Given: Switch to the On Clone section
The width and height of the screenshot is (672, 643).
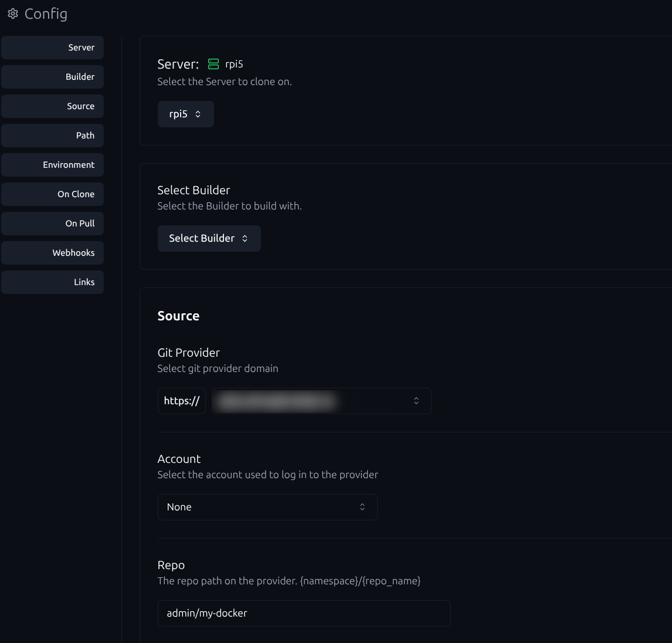Looking at the screenshot, I should (53, 194).
